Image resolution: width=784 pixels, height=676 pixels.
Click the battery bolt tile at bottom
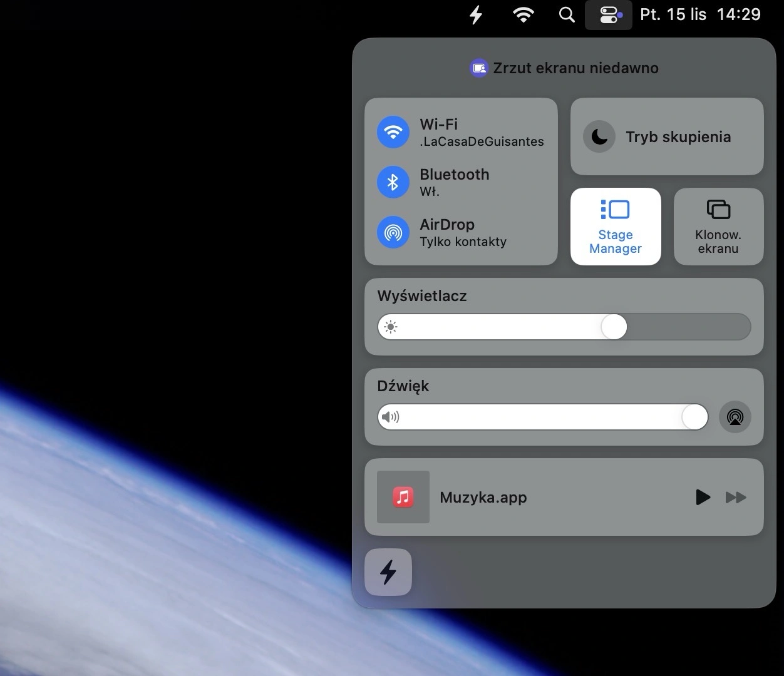(x=388, y=572)
